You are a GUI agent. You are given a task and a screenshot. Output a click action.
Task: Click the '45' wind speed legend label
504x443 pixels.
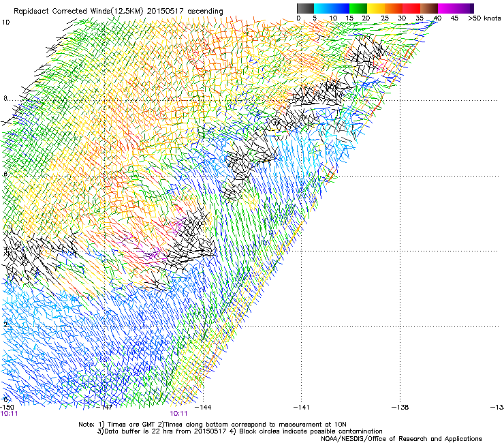click(x=454, y=18)
